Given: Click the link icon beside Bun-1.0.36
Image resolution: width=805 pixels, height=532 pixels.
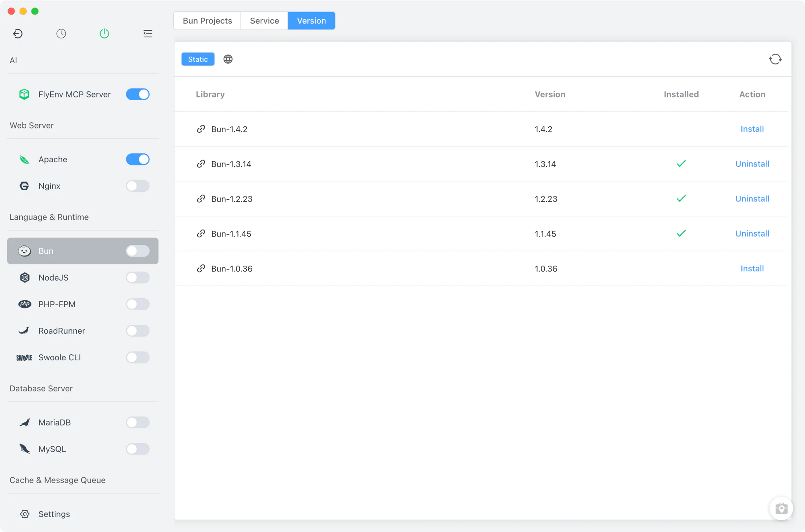Looking at the screenshot, I should [201, 269].
